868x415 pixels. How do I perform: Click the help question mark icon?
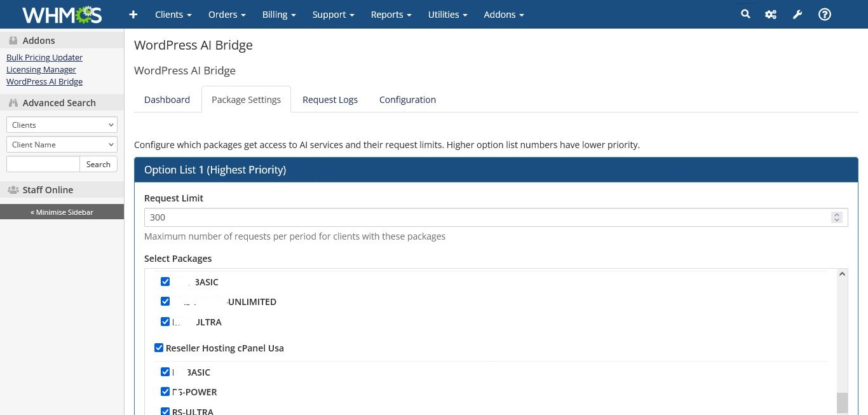click(x=825, y=15)
